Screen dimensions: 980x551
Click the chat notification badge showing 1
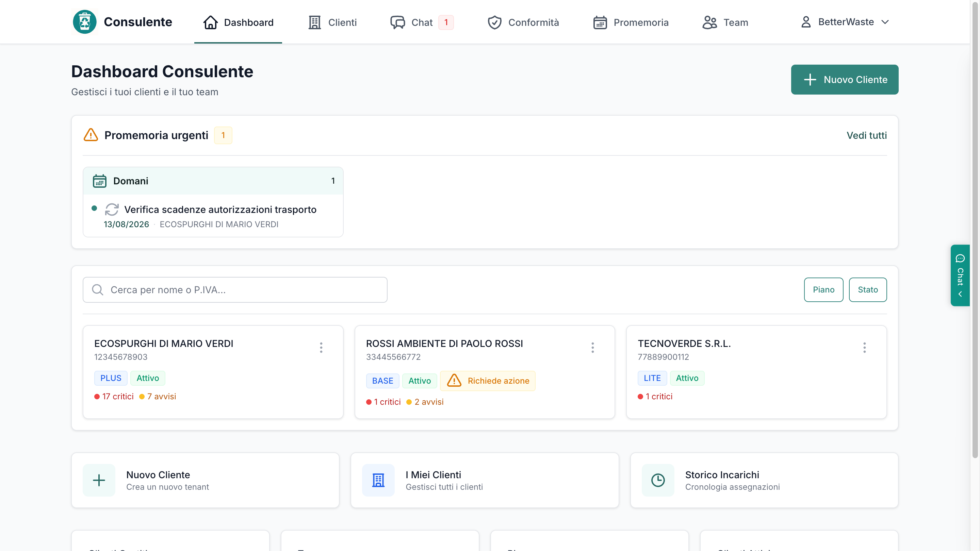(446, 22)
